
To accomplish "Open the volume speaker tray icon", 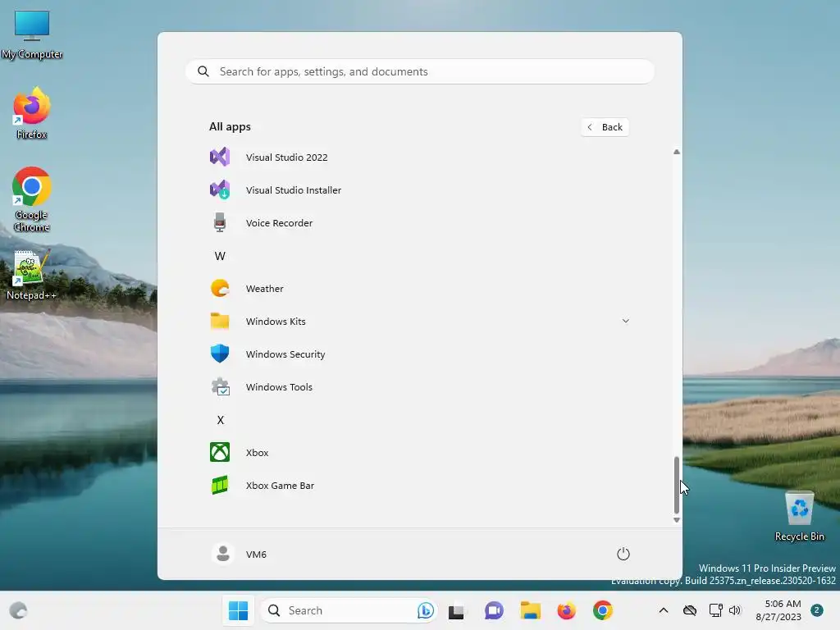I will pos(734,610).
